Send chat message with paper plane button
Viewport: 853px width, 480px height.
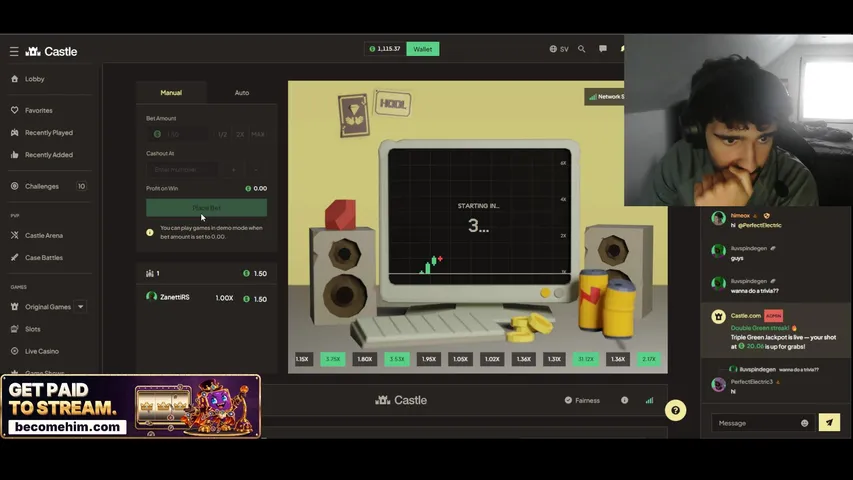click(x=829, y=422)
